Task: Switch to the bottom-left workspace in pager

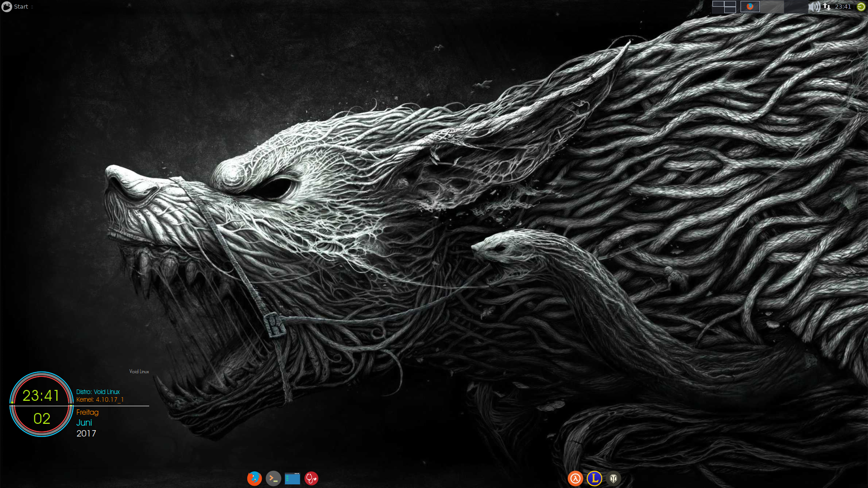Action: pos(718,9)
